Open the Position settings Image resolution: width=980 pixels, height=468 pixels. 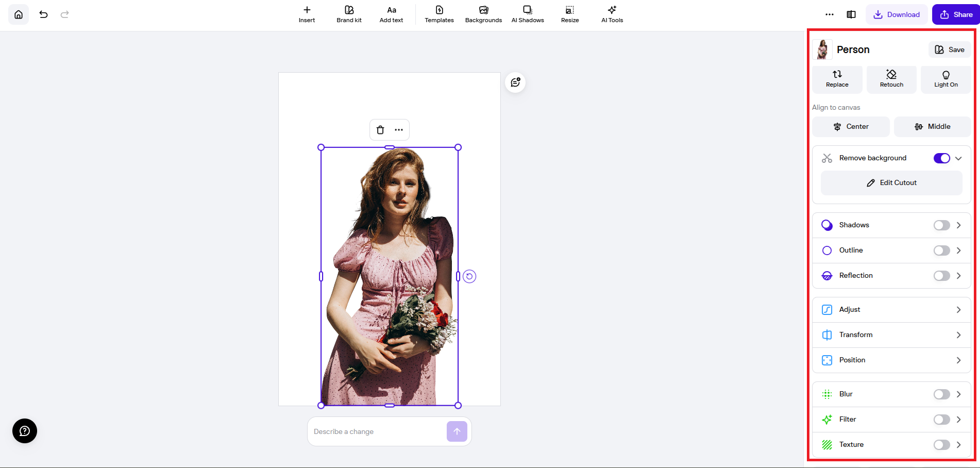point(891,360)
